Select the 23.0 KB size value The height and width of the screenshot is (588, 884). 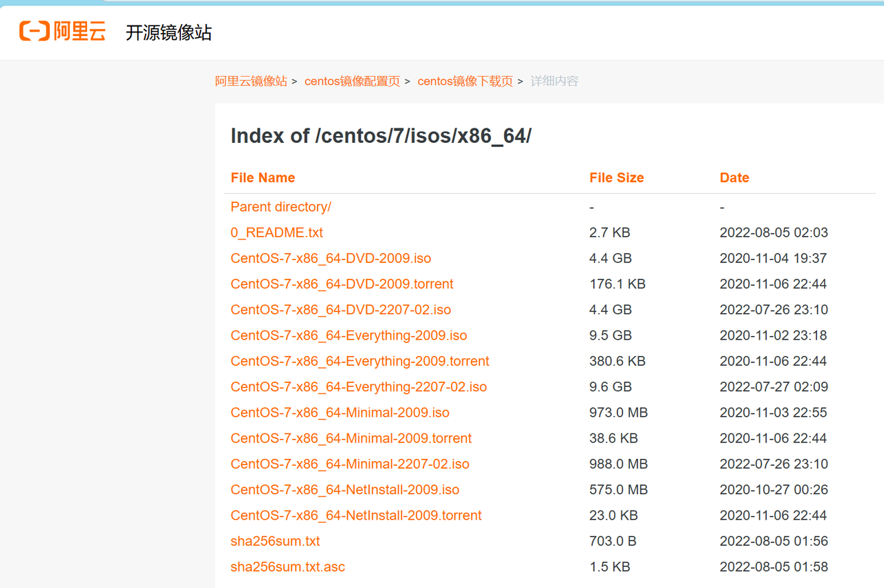614,516
